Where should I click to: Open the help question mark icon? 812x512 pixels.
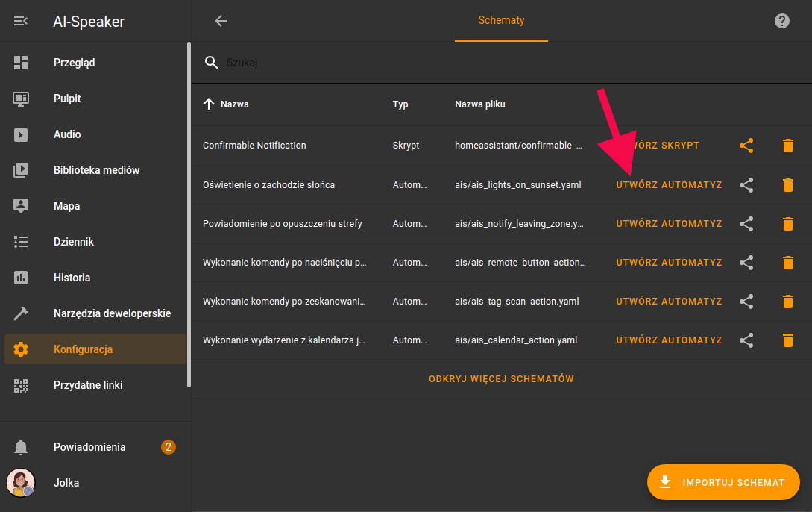coord(781,21)
